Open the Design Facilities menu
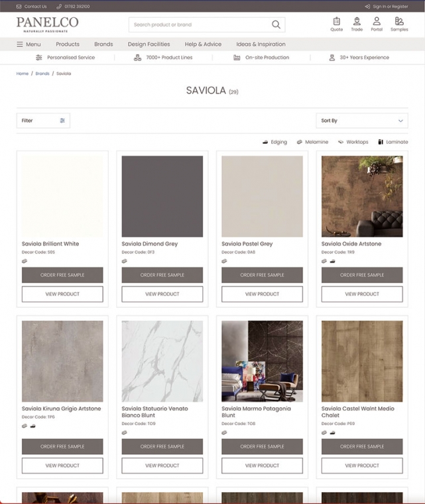The height and width of the screenshot is (504, 425). pyautogui.click(x=149, y=44)
